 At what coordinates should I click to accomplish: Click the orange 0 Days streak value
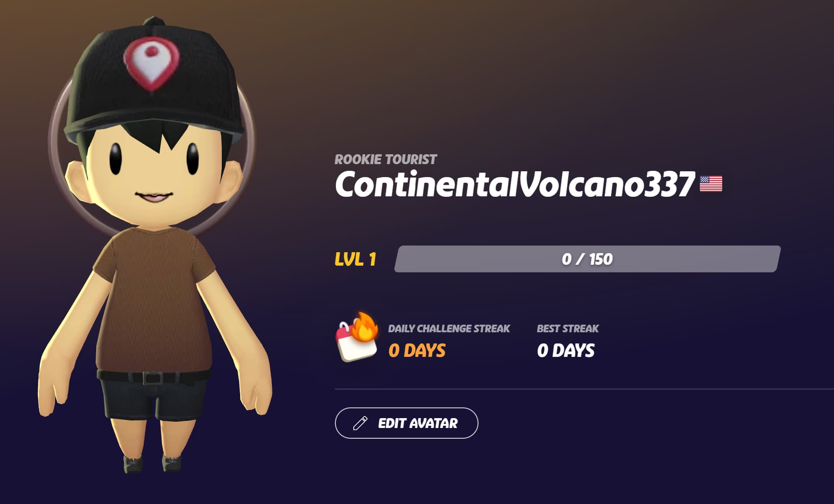[x=417, y=351]
